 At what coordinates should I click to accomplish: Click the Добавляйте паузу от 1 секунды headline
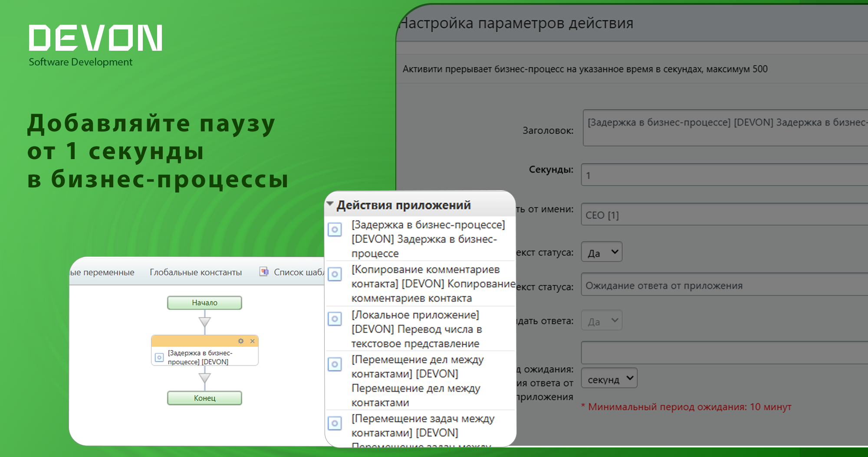tap(158, 151)
